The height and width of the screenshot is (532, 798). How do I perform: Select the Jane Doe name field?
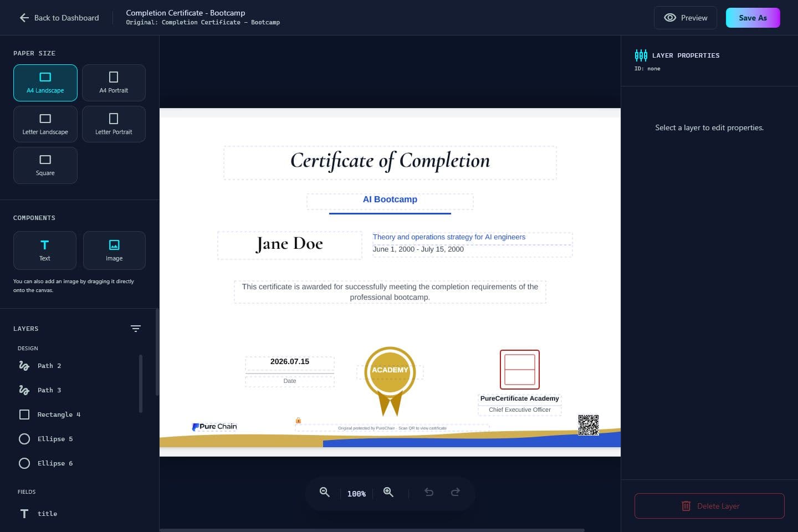(x=290, y=245)
